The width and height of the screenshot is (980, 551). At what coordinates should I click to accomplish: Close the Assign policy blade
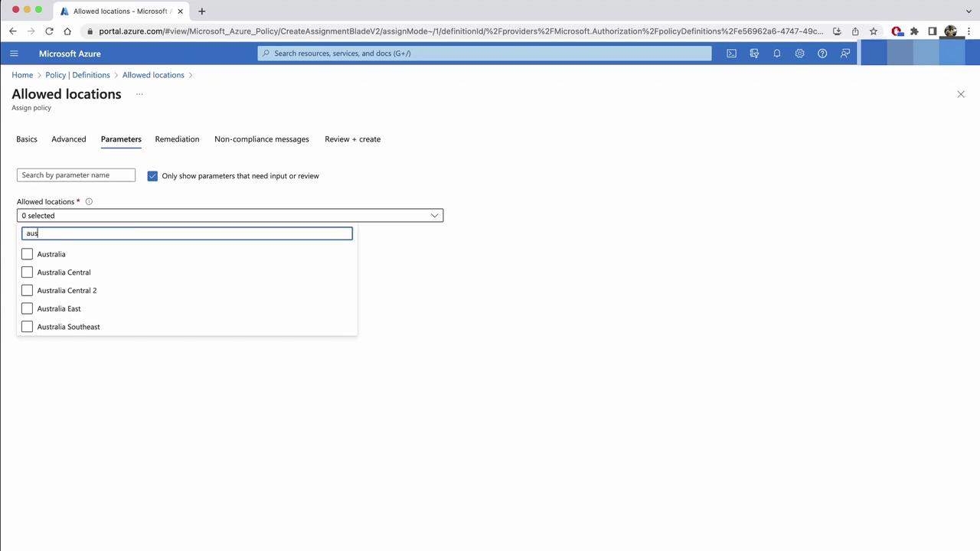961,94
